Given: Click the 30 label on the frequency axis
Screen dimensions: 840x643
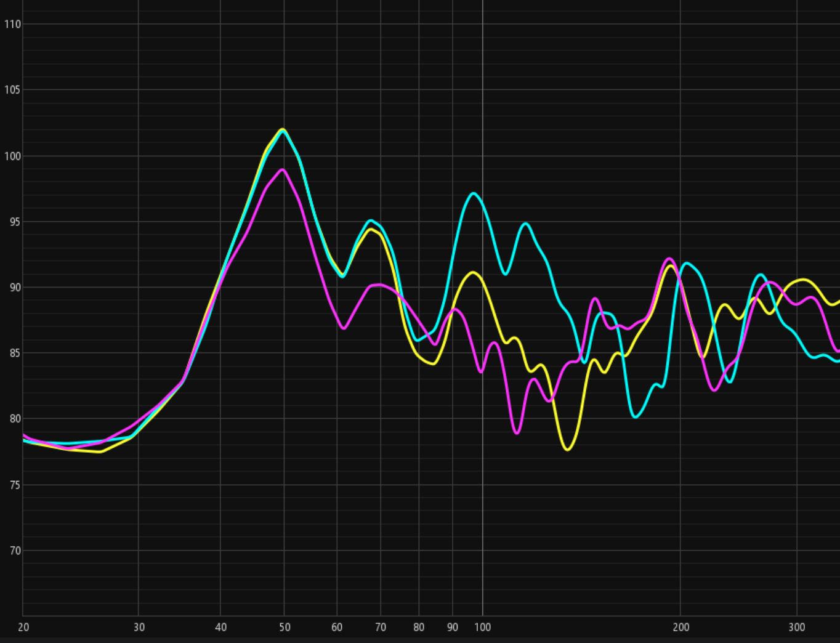Looking at the screenshot, I should pos(139,627).
